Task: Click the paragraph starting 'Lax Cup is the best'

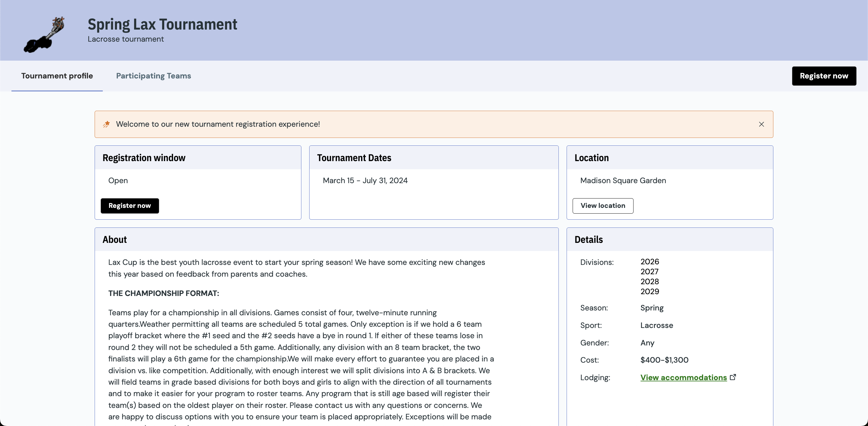Action: click(x=297, y=268)
